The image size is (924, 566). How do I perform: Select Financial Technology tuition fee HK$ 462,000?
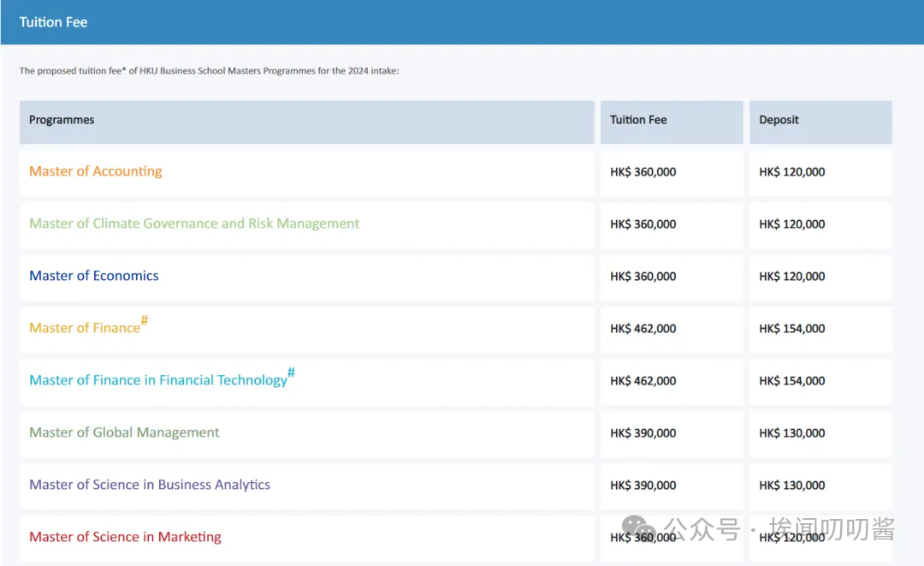pos(643,381)
